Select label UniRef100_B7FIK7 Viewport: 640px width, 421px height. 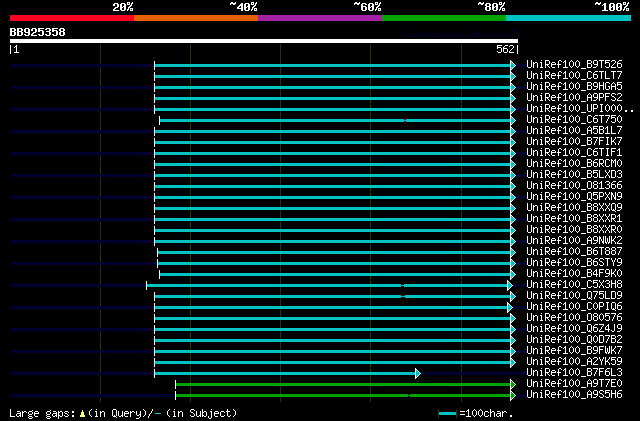(574, 142)
